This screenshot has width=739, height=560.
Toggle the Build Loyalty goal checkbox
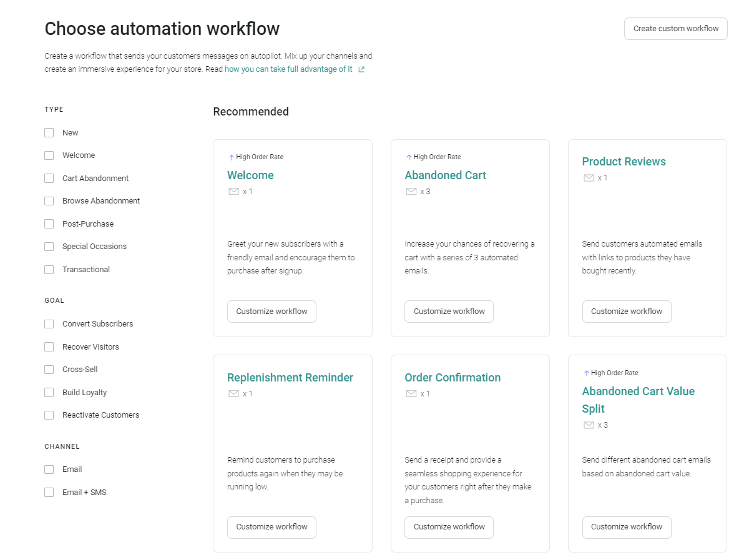point(49,393)
